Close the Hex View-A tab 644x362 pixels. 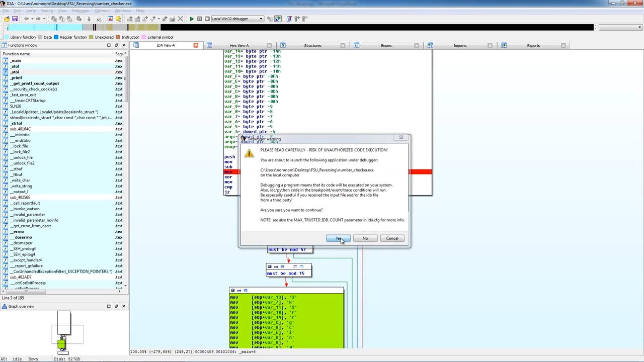[269, 45]
